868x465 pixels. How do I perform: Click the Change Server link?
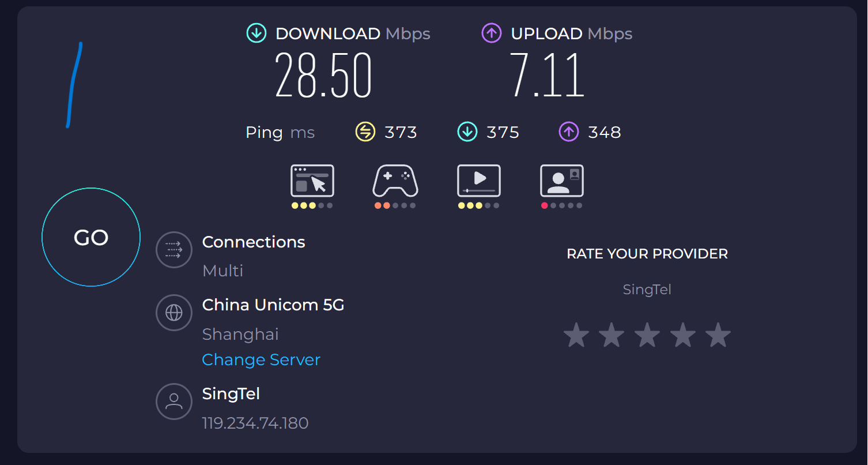tap(261, 359)
